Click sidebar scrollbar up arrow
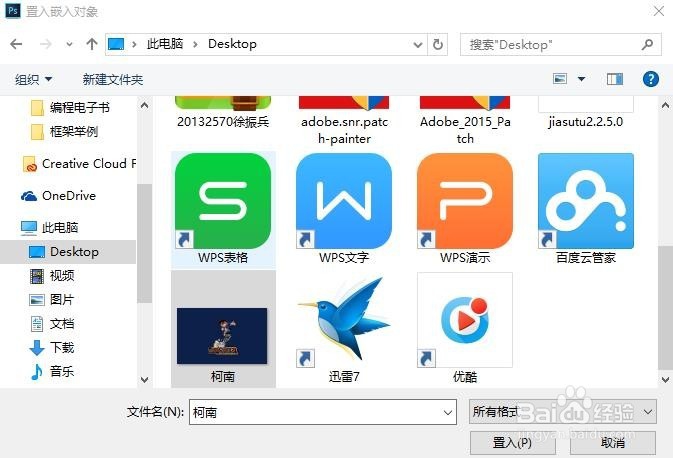Image resolution: width=673 pixels, height=458 pixels. point(145,105)
